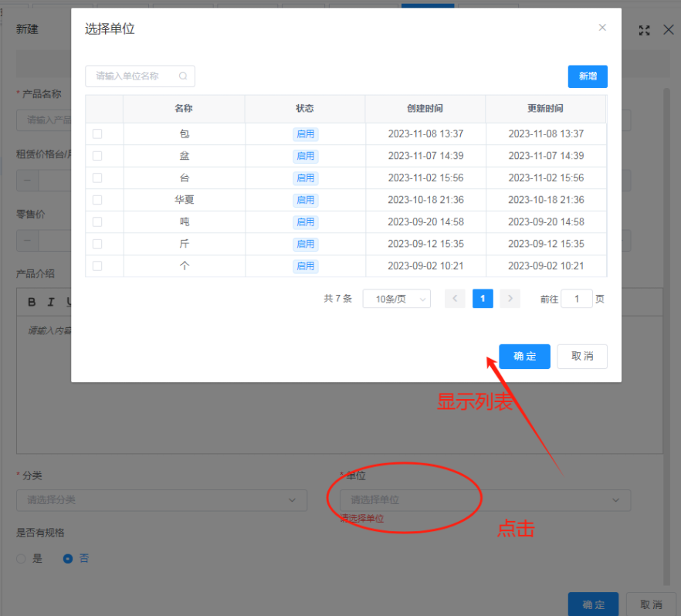Click the 启用 status tag for 华夏
Image resolution: width=681 pixels, height=616 pixels.
coord(305,200)
